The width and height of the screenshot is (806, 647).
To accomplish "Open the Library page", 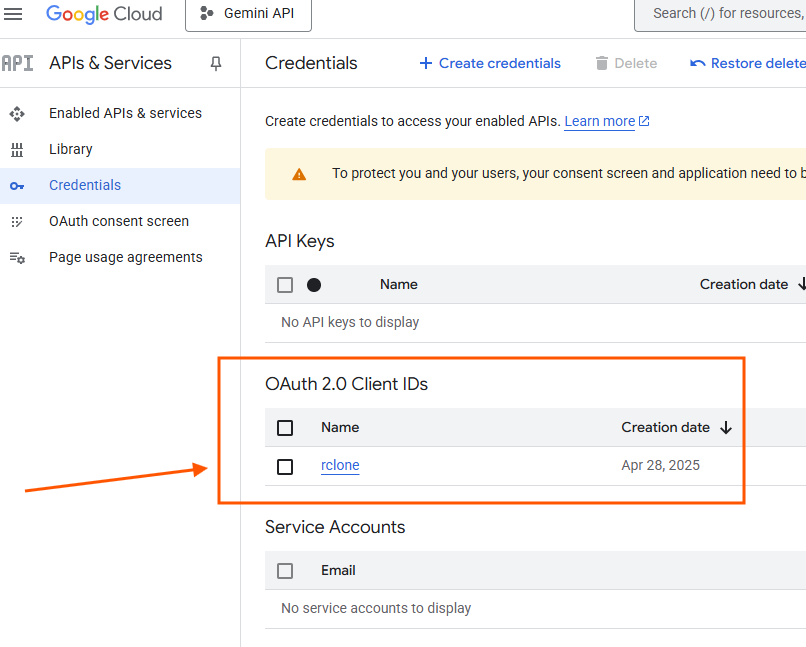I will tap(70, 149).
